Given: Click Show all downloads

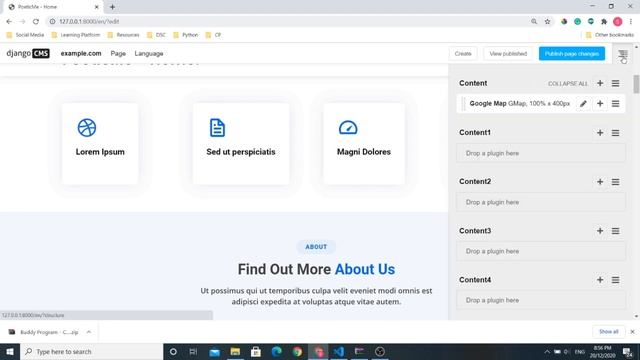Looking at the screenshot, I should 609,332.
